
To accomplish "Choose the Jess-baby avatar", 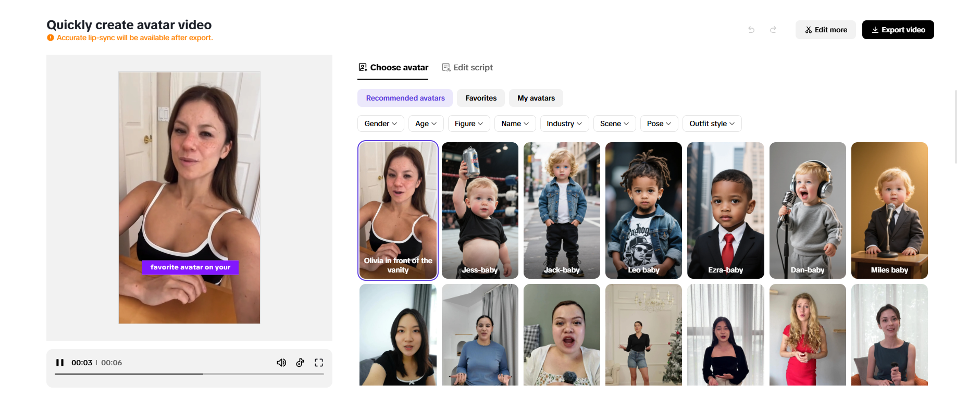I will coord(480,210).
